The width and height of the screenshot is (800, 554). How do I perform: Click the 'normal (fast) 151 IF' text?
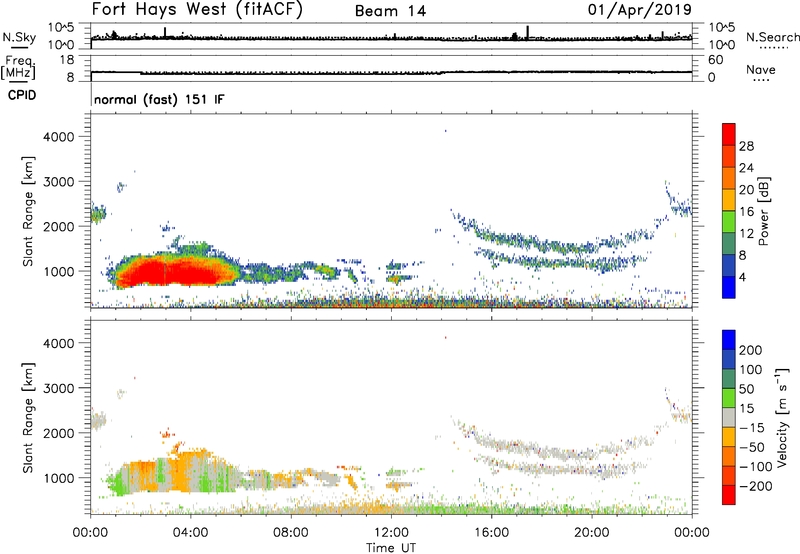point(159,99)
